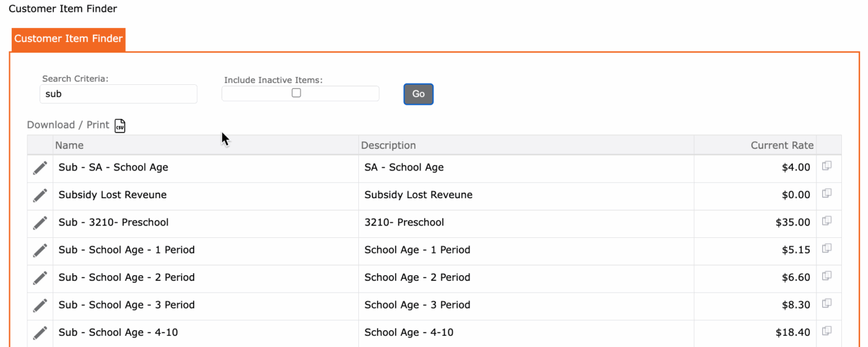Edit the Sub - School Age - 4-10 item

[40, 333]
